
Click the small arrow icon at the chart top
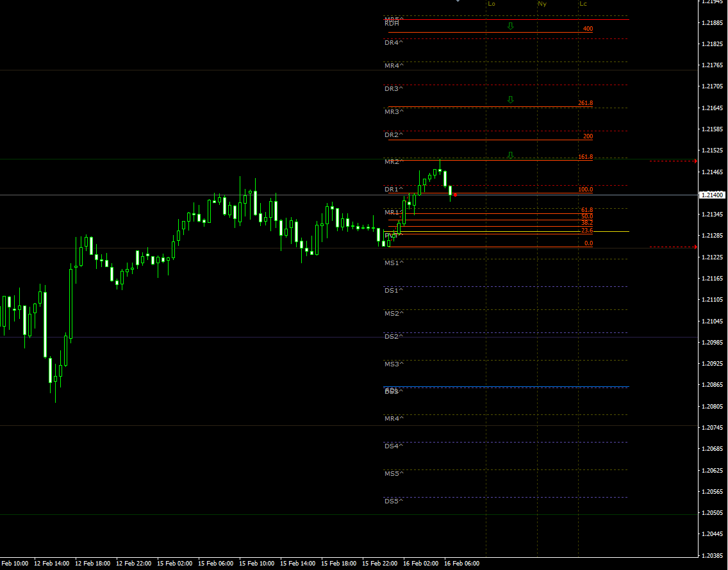click(458, 3)
